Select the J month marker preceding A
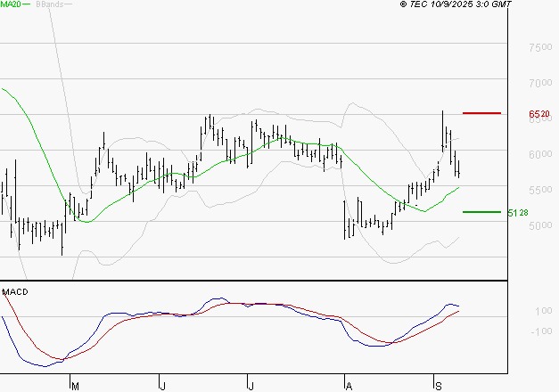This screenshot has height=392, width=559. point(251,386)
